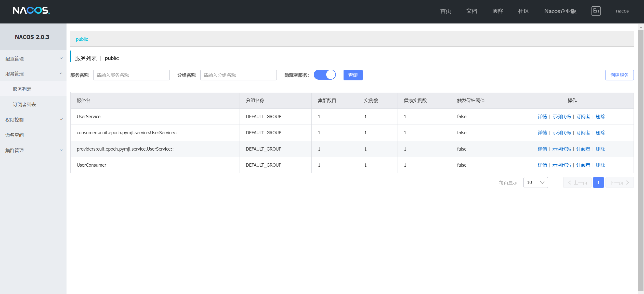This screenshot has height=294, width=644.
Task: Click the 下一页 pagination button
Action: [620, 182]
